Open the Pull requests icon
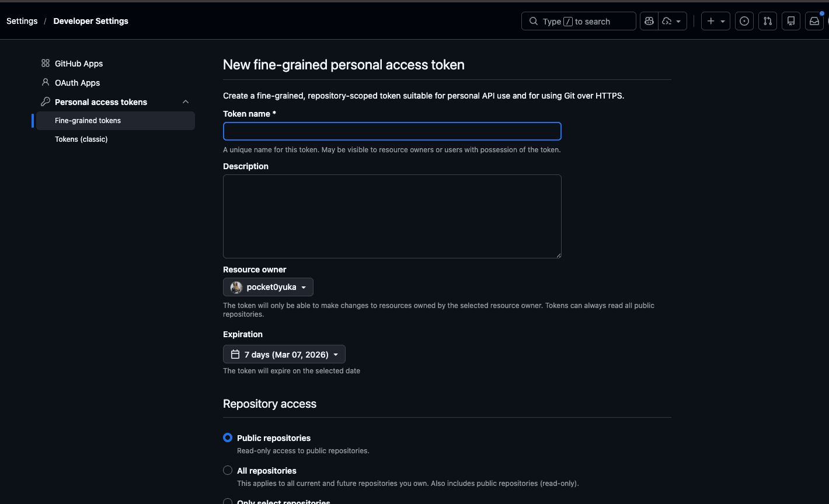Image resolution: width=829 pixels, height=504 pixels. [768, 21]
